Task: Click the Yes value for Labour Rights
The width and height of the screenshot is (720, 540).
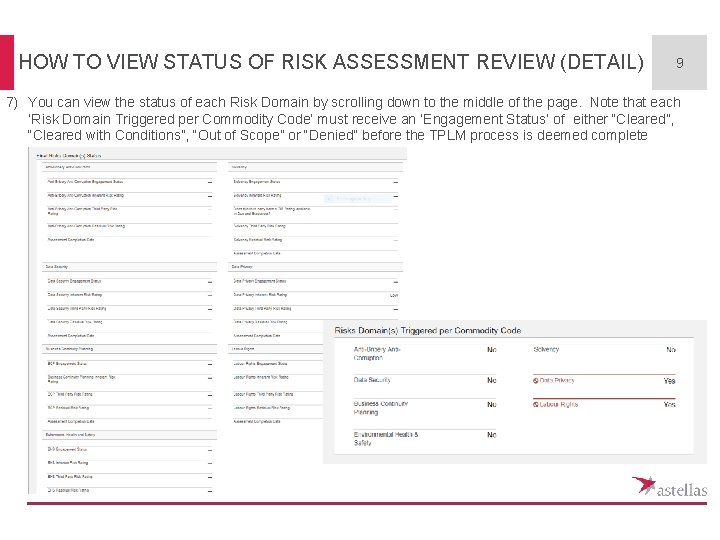Action: tap(669, 405)
